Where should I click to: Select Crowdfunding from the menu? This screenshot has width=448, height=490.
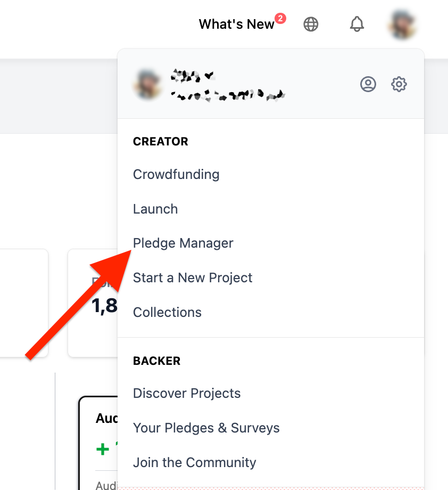pyautogui.click(x=176, y=174)
